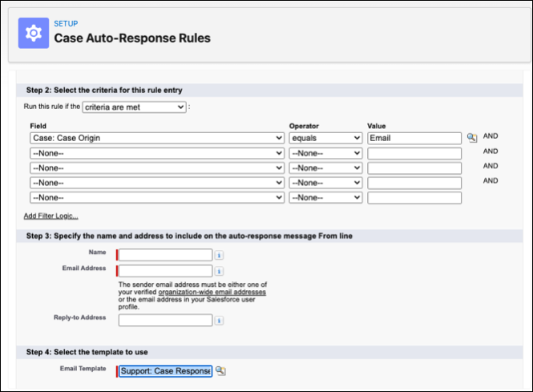This screenshot has width=533, height=392.
Task: Open the second row Operator dropdown
Action: coord(325,153)
